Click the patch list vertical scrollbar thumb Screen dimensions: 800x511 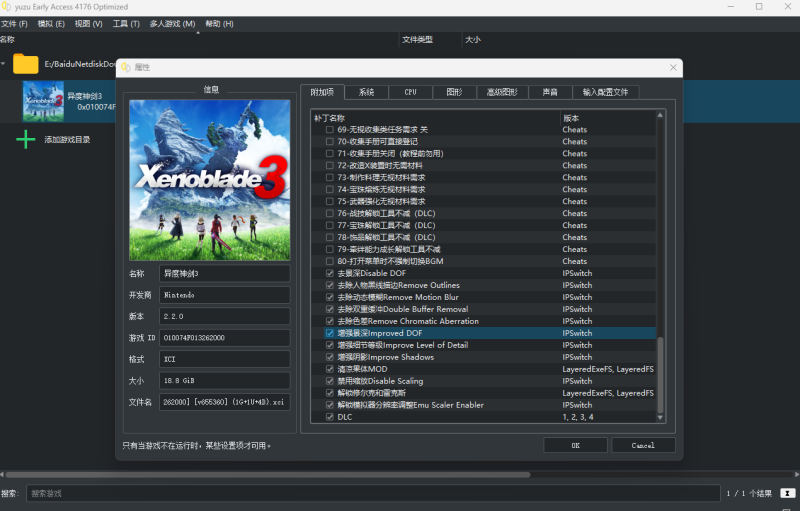pyautogui.click(x=660, y=375)
